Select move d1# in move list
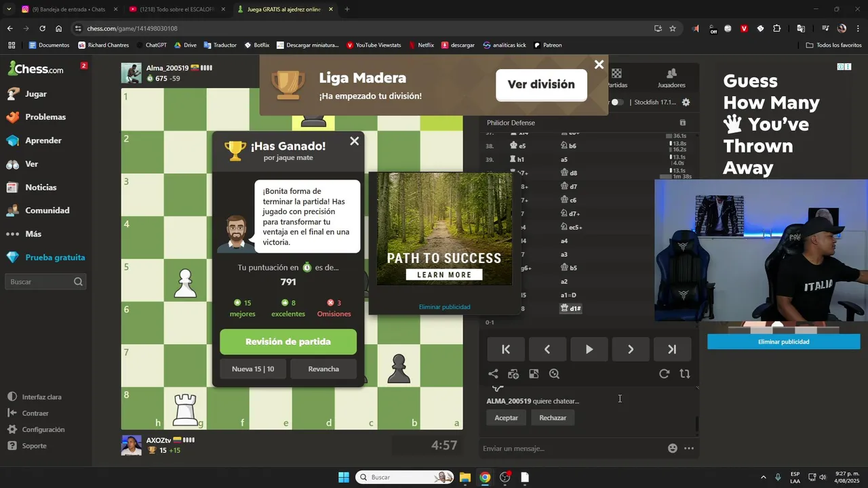Image resolution: width=868 pixels, height=488 pixels. 571,308
